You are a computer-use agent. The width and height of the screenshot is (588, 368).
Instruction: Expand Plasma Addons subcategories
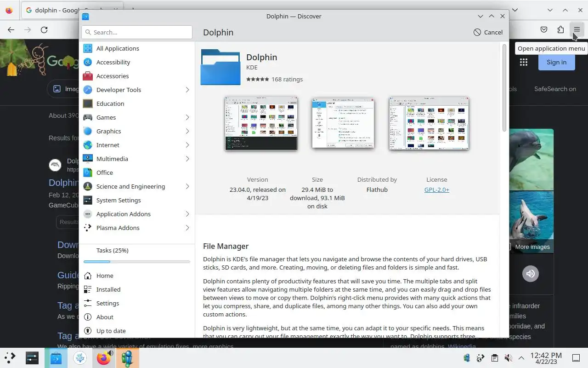[x=187, y=228]
